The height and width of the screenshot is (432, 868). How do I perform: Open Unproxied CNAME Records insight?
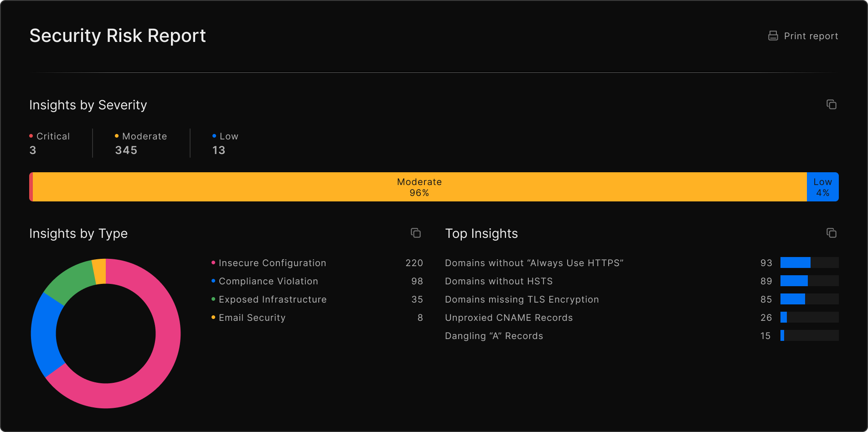pos(508,318)
